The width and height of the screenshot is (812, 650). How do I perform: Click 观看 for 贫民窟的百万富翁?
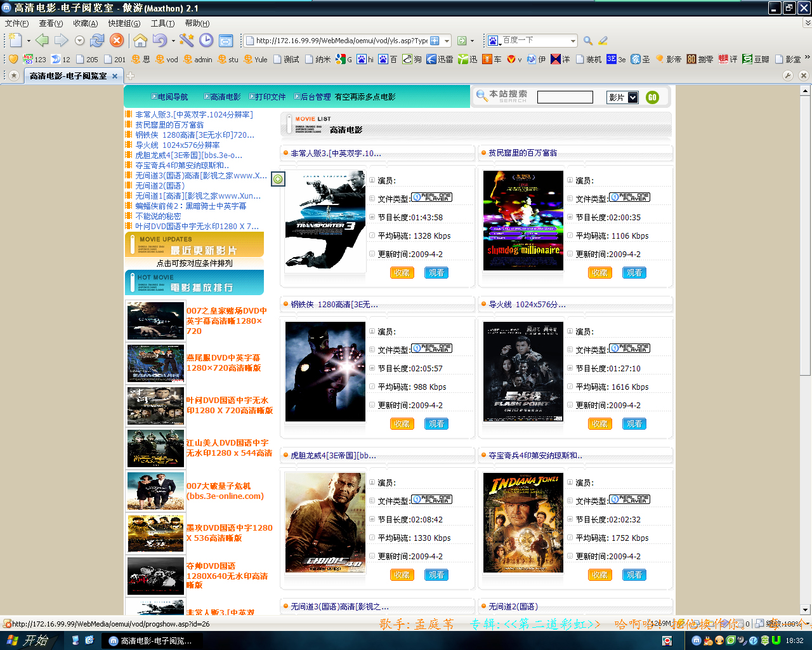click(x=634, y=273)
